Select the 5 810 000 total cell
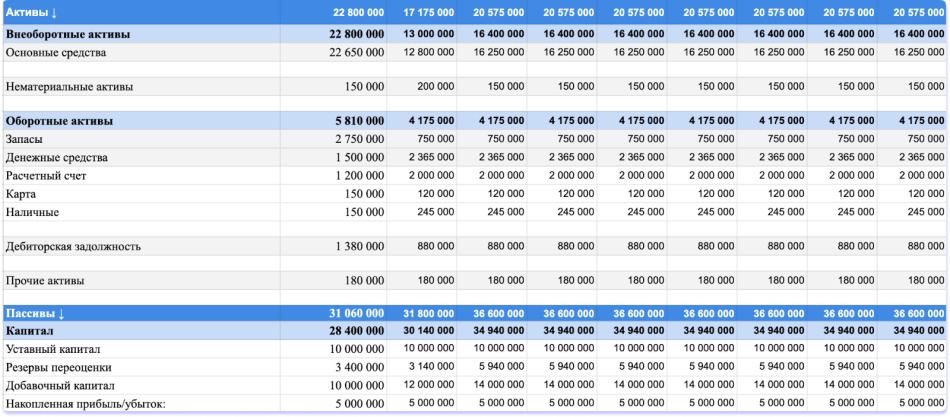The image size is (950, 417). click(359, 121)
